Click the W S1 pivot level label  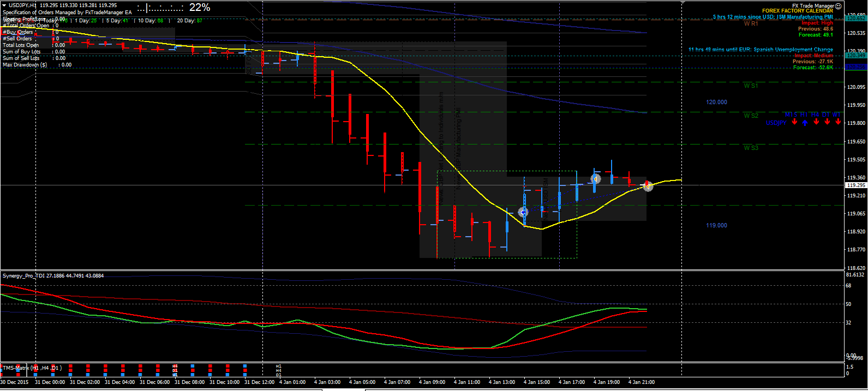click(x=751, y=86)
